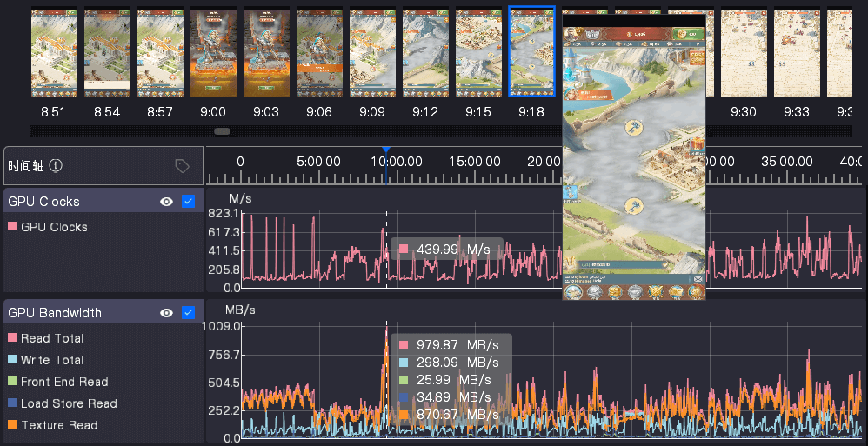This screenshot has width=868, height=446.
Task: Click the Write Total legend label
Action: tap(52, 360)
